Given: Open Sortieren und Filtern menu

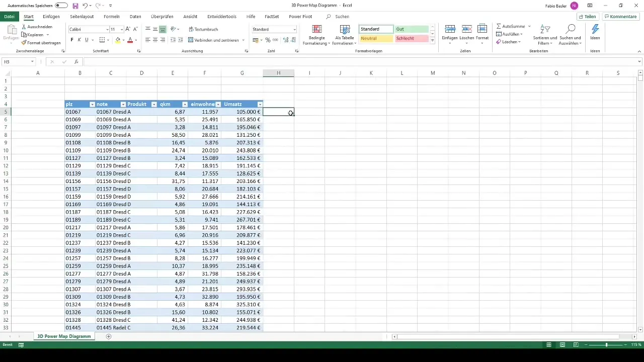Looking at the screenshot, I should point(545,35).
